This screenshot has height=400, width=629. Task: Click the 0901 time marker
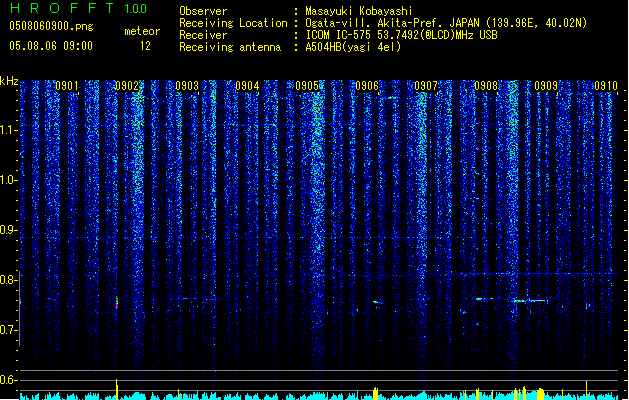(x=67, y=86)
